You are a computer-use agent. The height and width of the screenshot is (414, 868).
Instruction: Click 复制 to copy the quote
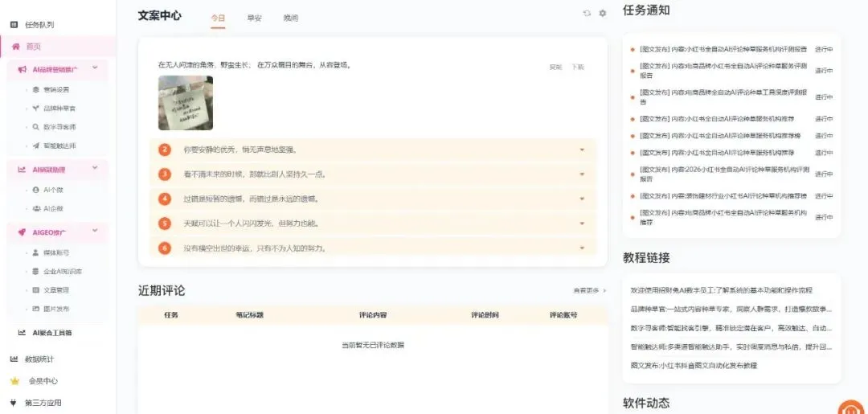click(555, 68)
